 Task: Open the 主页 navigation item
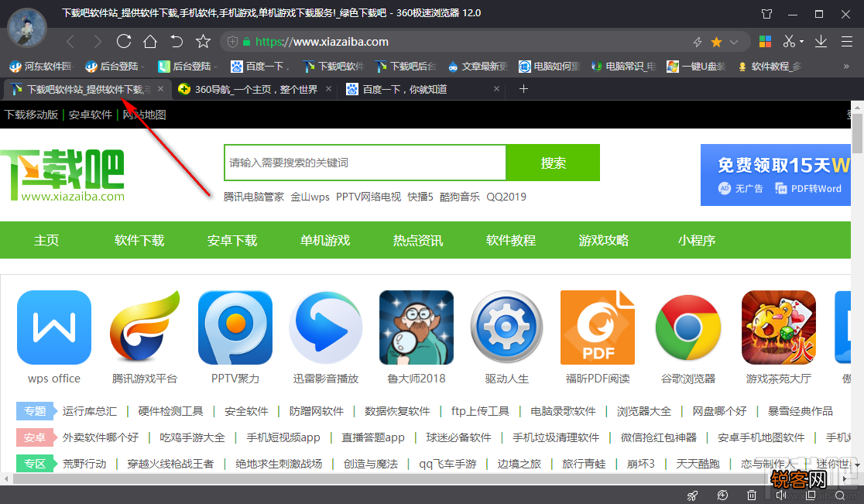click(46, 240)
